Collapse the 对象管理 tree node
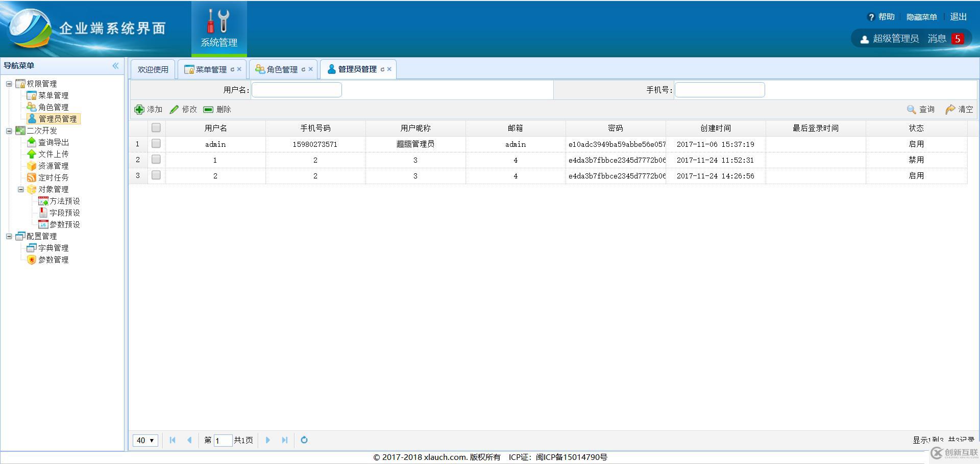 pyautogui.click(x=20, y=189)
